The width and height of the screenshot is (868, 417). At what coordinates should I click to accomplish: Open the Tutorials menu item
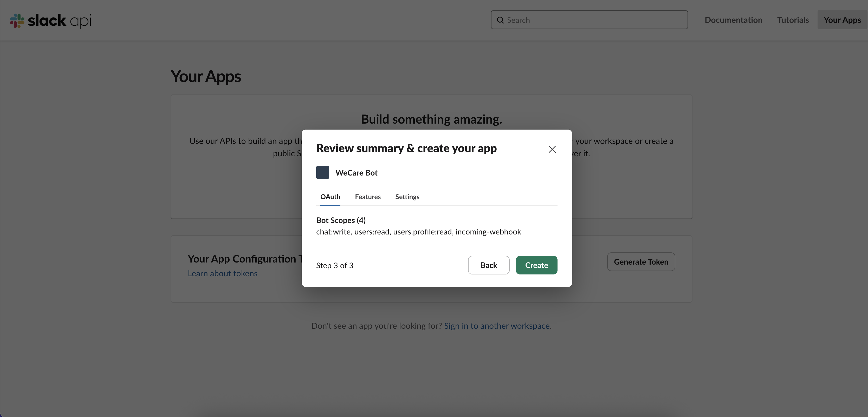[793, 20]
